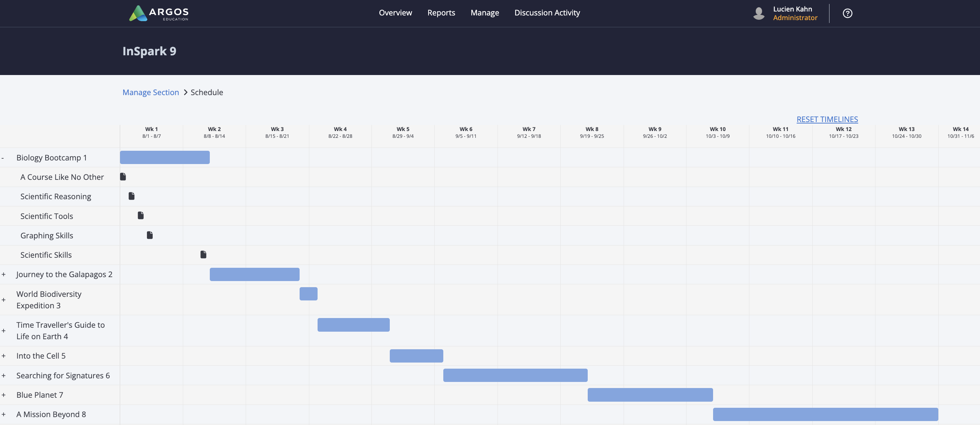Click the user profile avatar icon
The image size is (980, 425).
(x=759, y=13)
